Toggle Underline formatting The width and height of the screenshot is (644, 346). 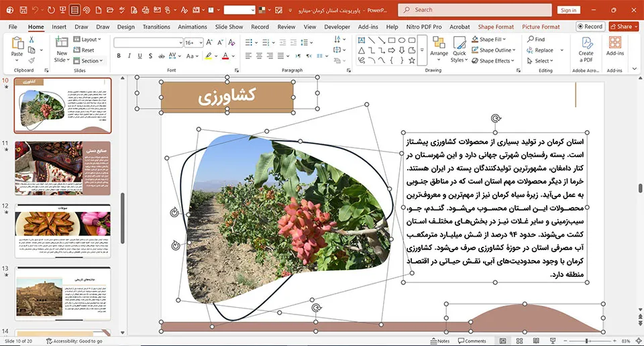[x=140, y=56]
